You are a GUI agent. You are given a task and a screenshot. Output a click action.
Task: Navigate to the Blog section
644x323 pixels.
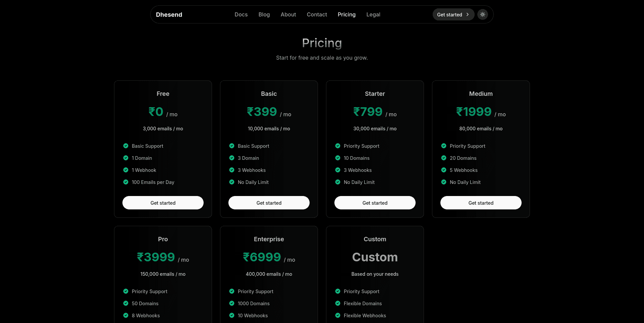[x=264, y=14]
